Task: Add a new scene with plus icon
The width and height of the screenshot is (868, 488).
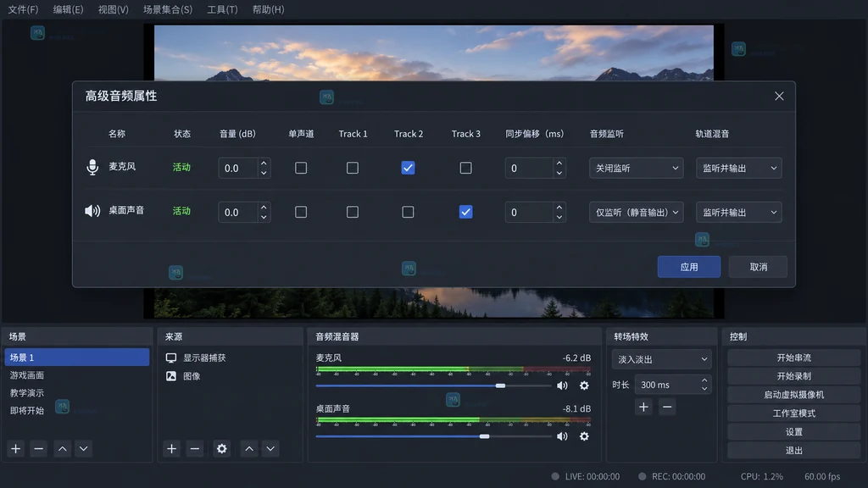Action: click(x=16, y=449)
